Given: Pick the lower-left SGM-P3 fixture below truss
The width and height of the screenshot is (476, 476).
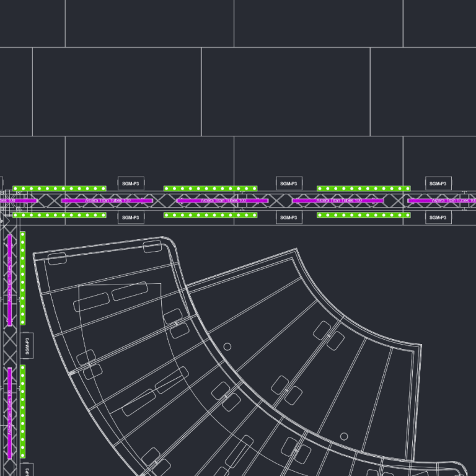Looking at the screenshot, I should pos(131,218).
